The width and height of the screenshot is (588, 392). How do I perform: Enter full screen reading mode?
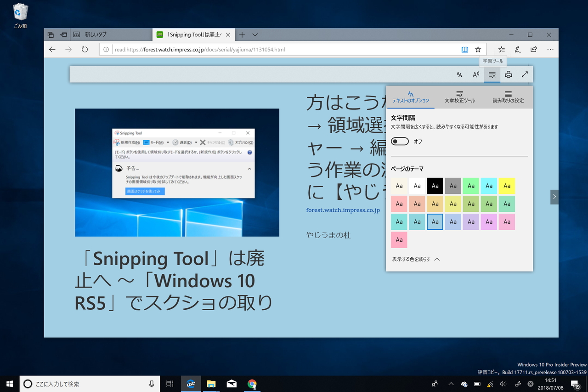click(x=525, y=74)
